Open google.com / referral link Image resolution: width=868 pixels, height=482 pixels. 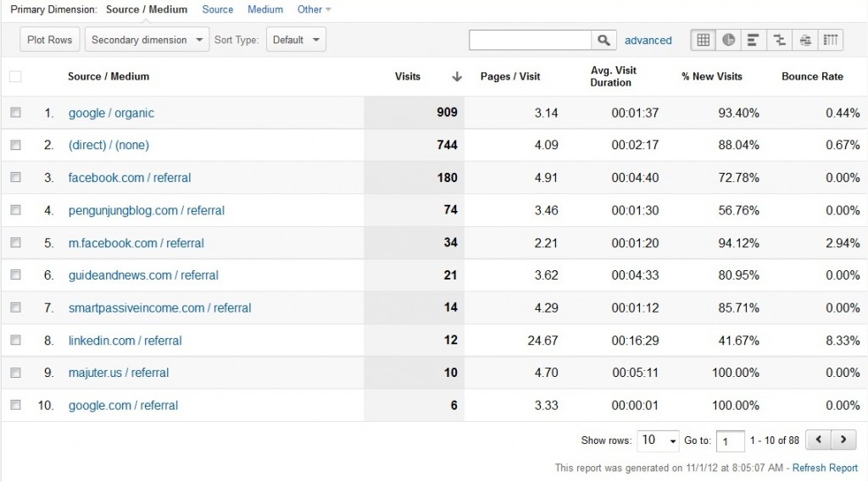(x=124, y=405)
